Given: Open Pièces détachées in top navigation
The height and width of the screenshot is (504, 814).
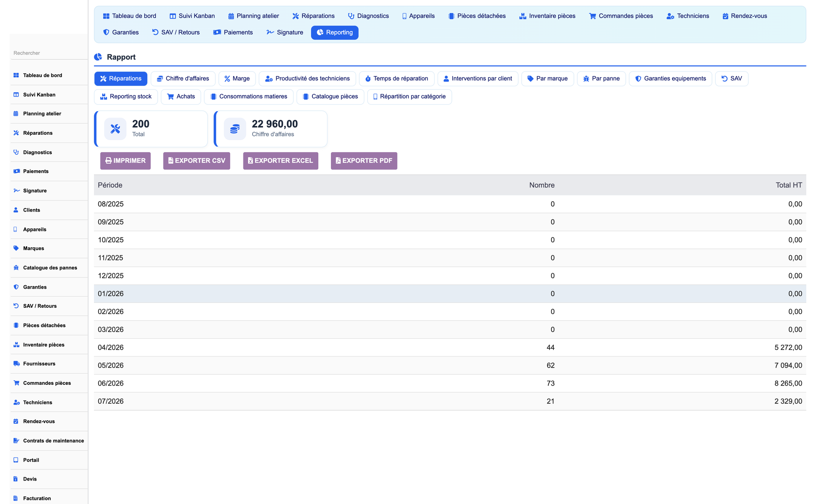Looking at the screenshot, I should 477,16.
